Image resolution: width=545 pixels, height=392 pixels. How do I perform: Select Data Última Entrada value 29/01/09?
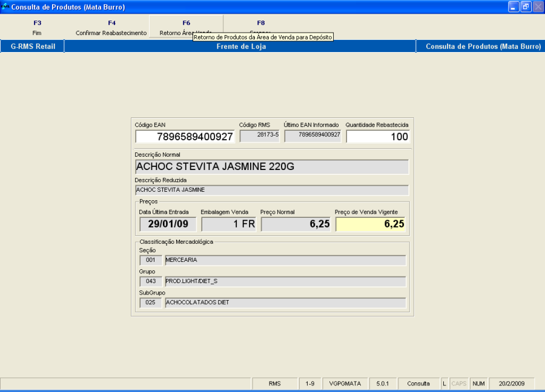168,224
